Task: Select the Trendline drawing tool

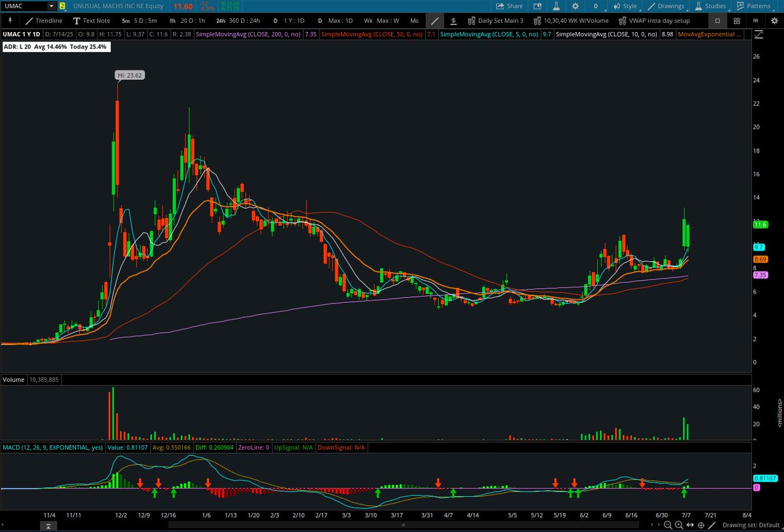Action: [44, 21]
